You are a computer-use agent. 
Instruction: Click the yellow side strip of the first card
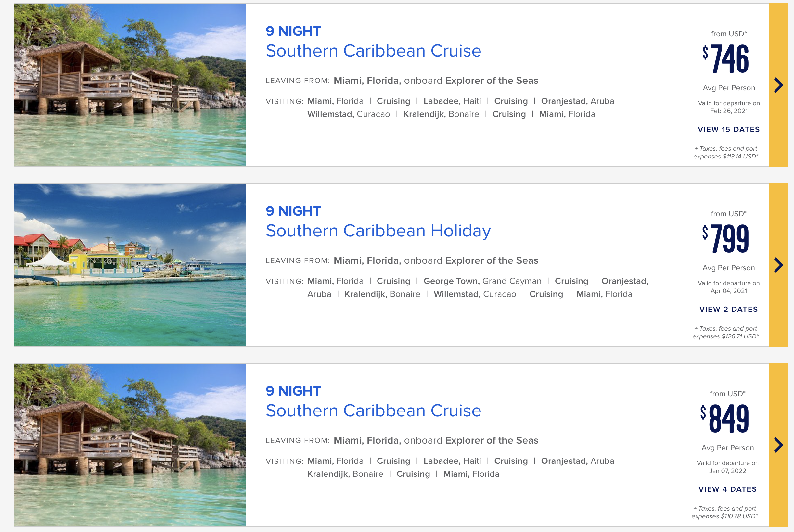tap(778, 85)
